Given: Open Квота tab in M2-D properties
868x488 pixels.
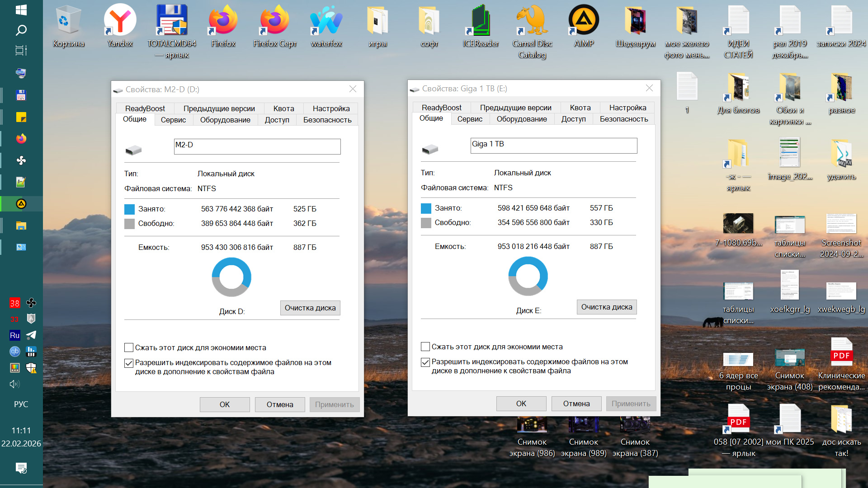Looking at the screenshot, I should (x=283, y=108).
